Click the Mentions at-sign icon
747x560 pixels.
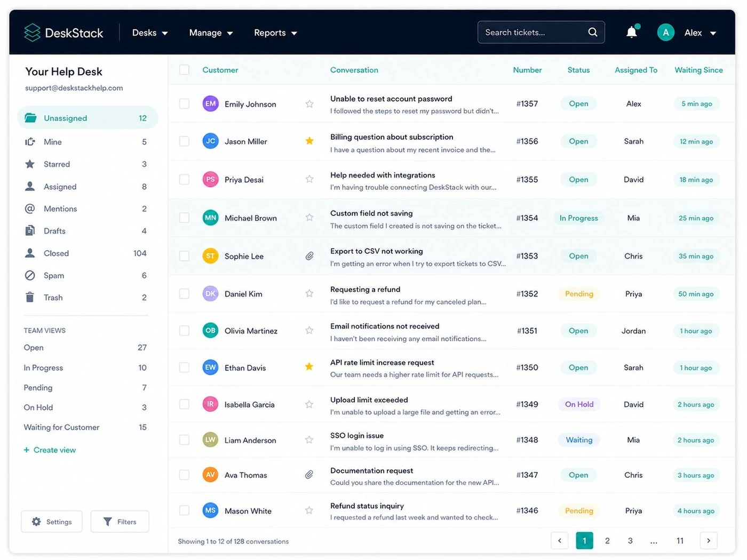pos(30,209)
